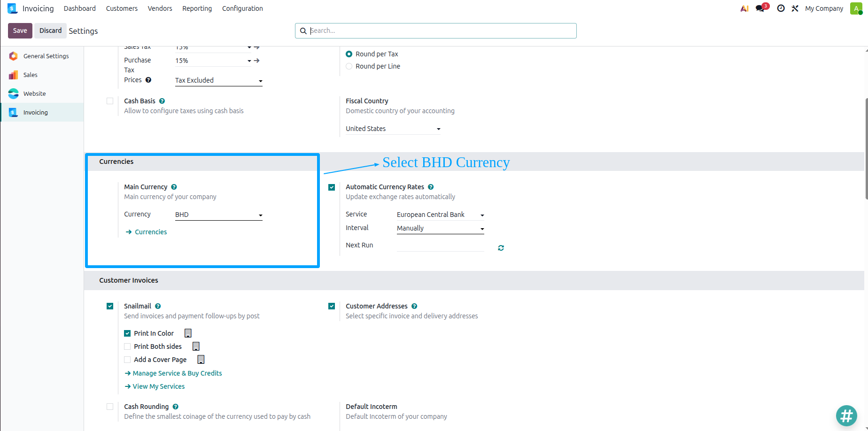Click the refresh currency rates icon
The height and width of the screenshot is (431, 868).
click(x=501, y=248)
